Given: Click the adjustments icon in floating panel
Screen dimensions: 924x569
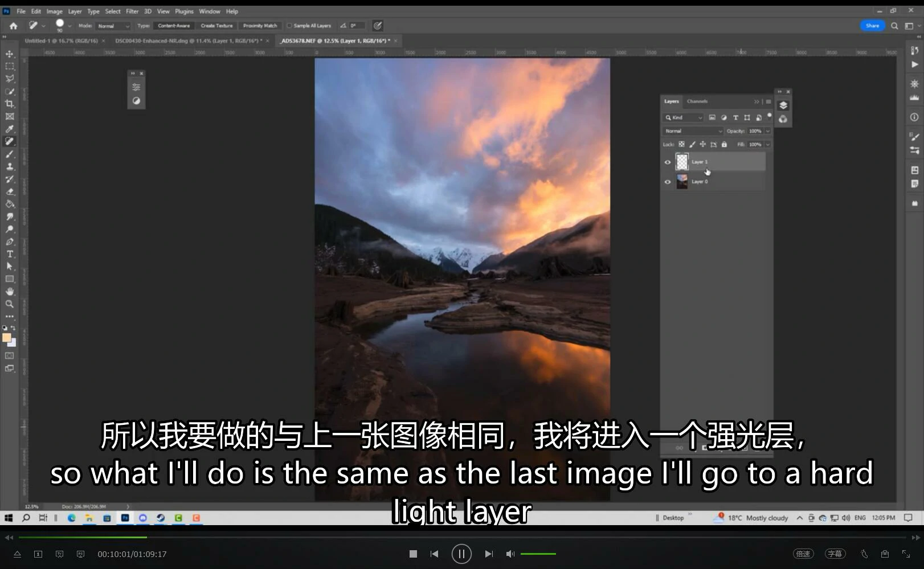Looking at the screenshot, I should click(x=136, y=87).
